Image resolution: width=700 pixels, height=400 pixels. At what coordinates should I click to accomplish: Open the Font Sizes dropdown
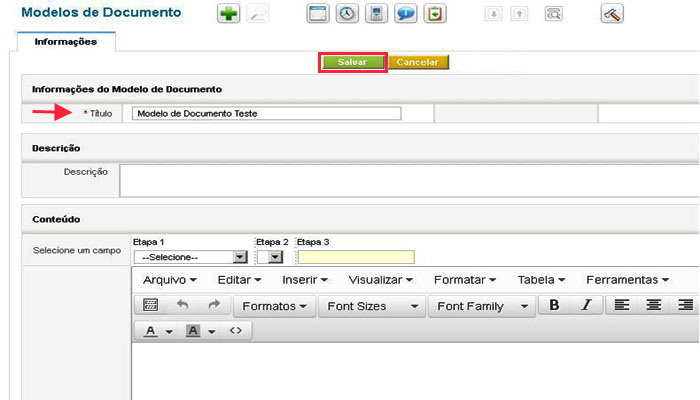pos(371,306)
